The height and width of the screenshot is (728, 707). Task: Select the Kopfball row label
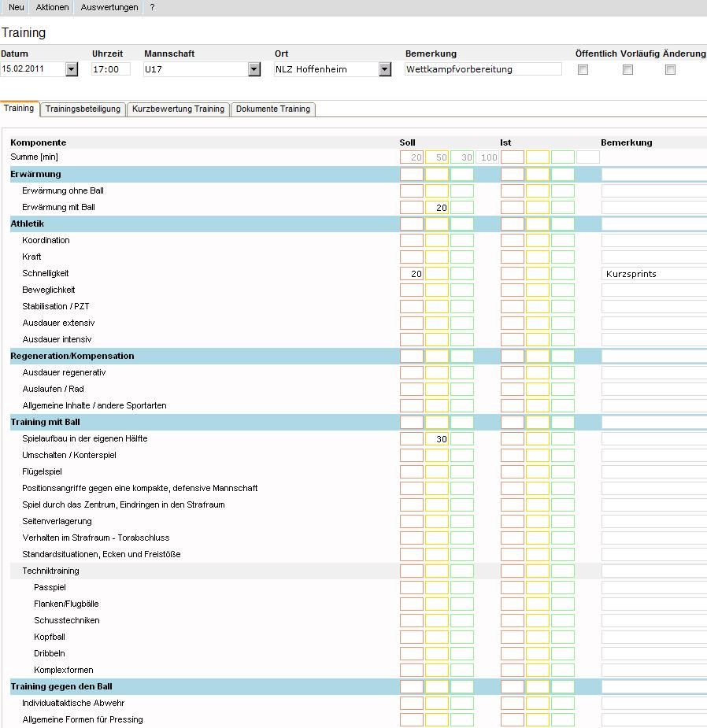50,637
